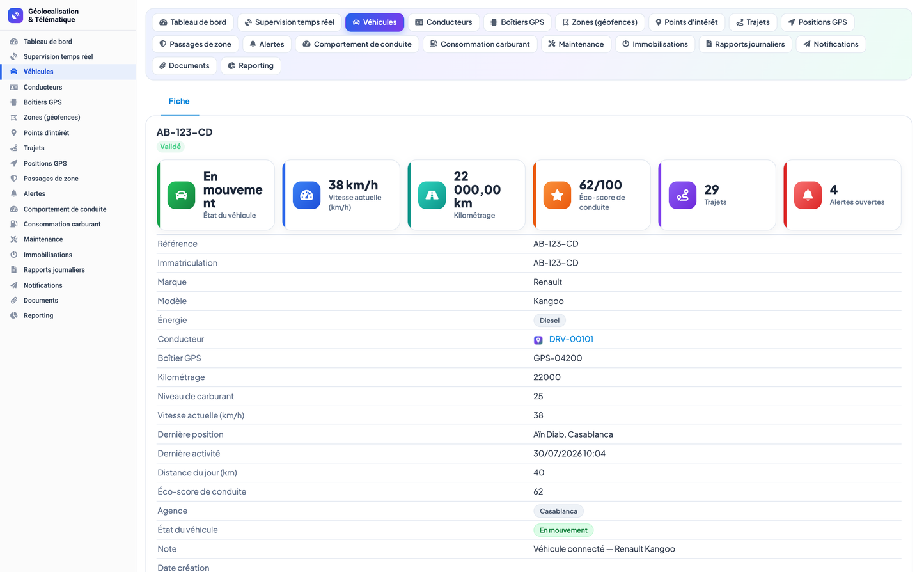Click the Validé status badge

tap(171, 147)
